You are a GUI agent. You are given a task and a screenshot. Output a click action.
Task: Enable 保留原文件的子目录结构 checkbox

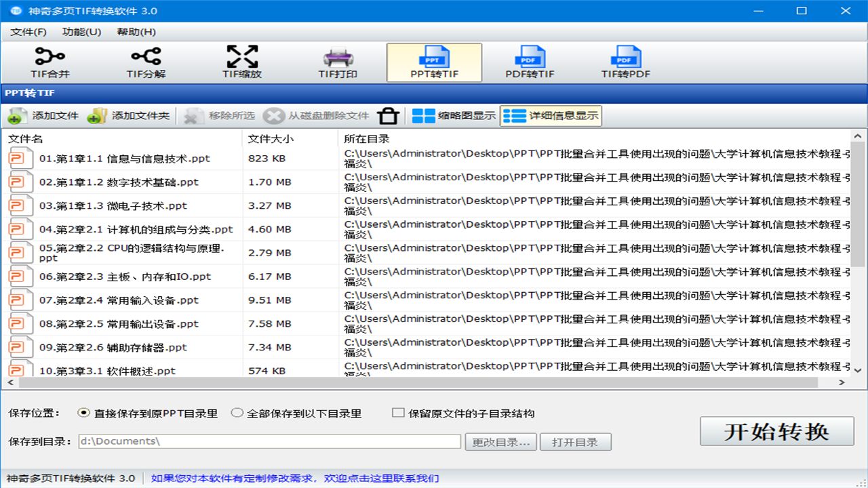tap(398, 413)
